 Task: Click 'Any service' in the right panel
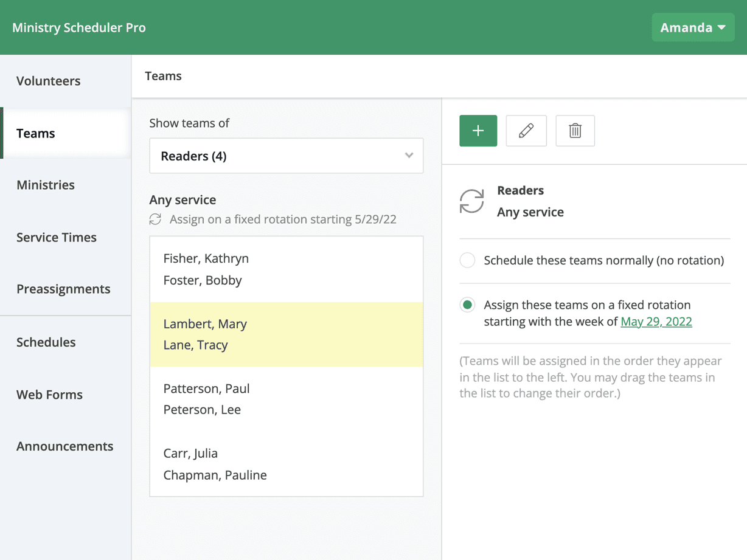[530, 212]
